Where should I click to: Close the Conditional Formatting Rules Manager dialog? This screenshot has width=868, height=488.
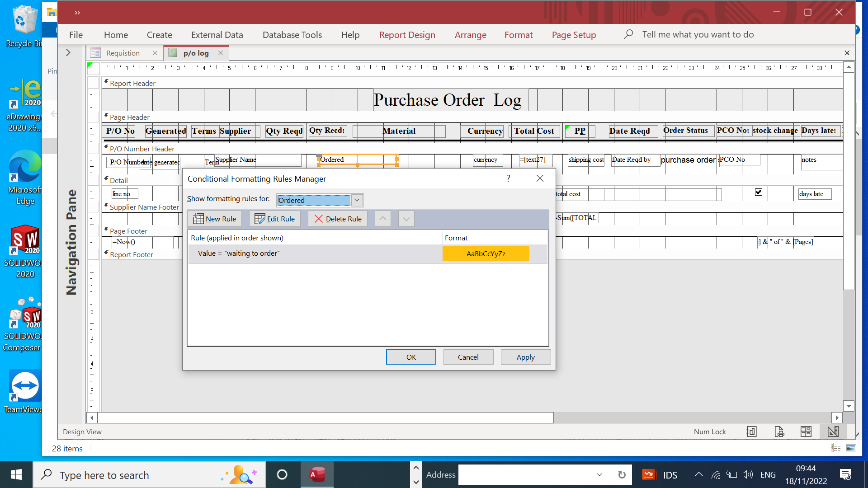coord(540,178)
